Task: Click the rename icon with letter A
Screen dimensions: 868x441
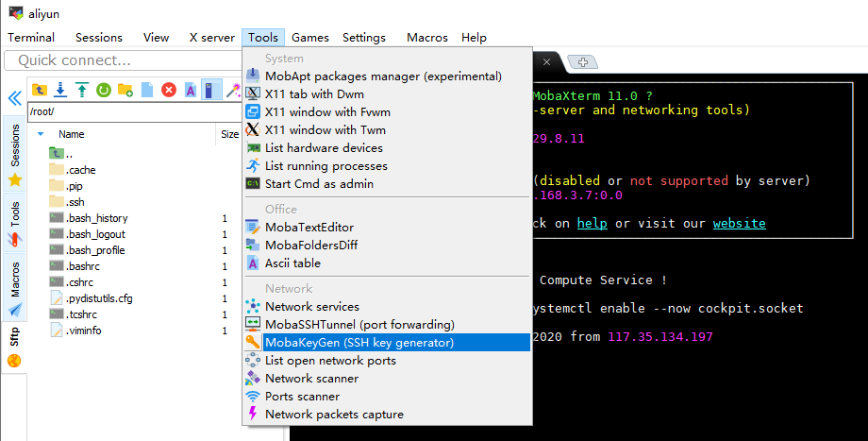Action: (x=190, y=90)
